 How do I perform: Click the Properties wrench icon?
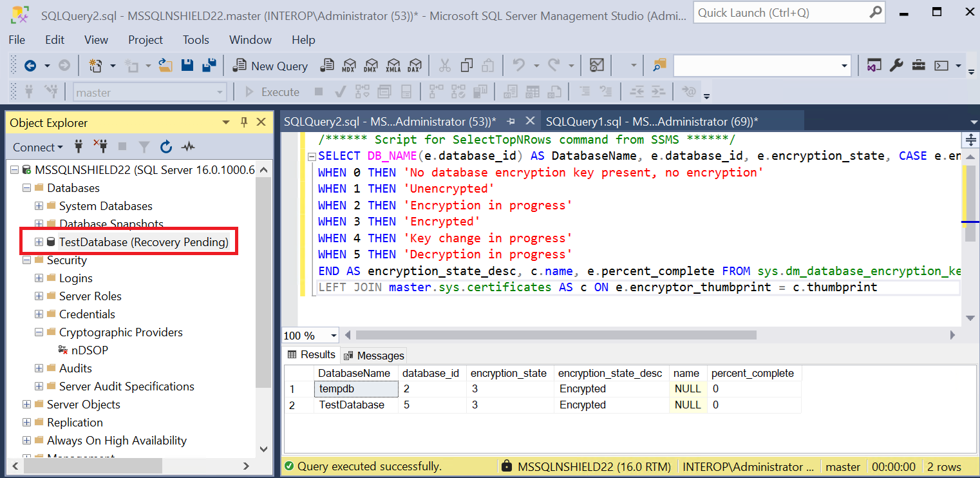tap(896, 66)
